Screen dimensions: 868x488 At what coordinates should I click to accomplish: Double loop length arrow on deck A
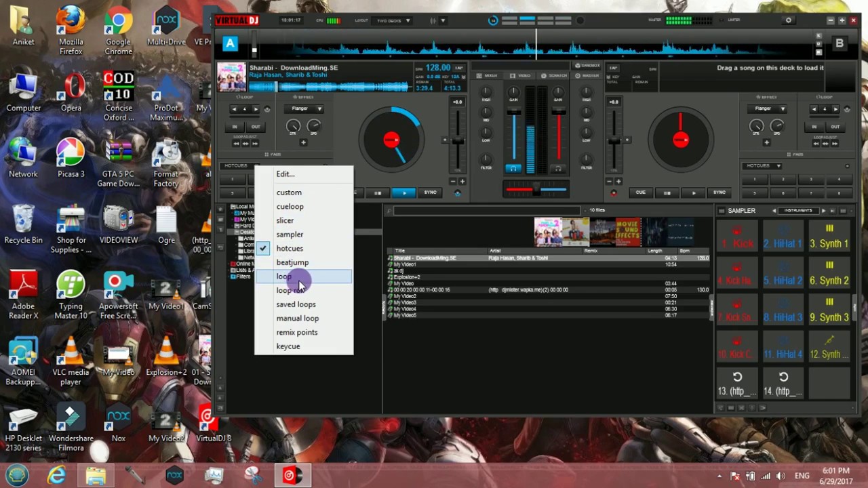255,109
